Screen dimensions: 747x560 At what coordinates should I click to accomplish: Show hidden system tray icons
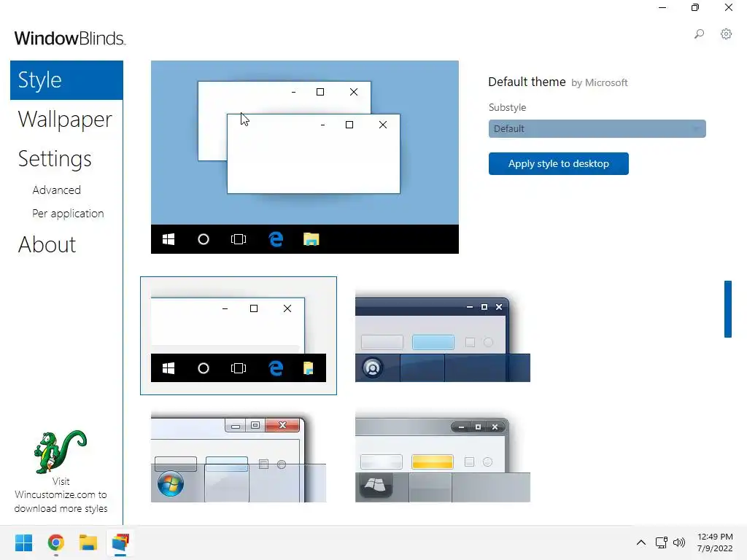point(641,542)
